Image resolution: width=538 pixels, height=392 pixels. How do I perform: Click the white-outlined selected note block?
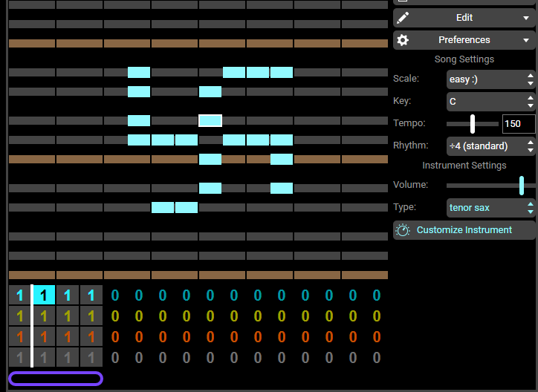pyautogui.click(x=210, y=120)
